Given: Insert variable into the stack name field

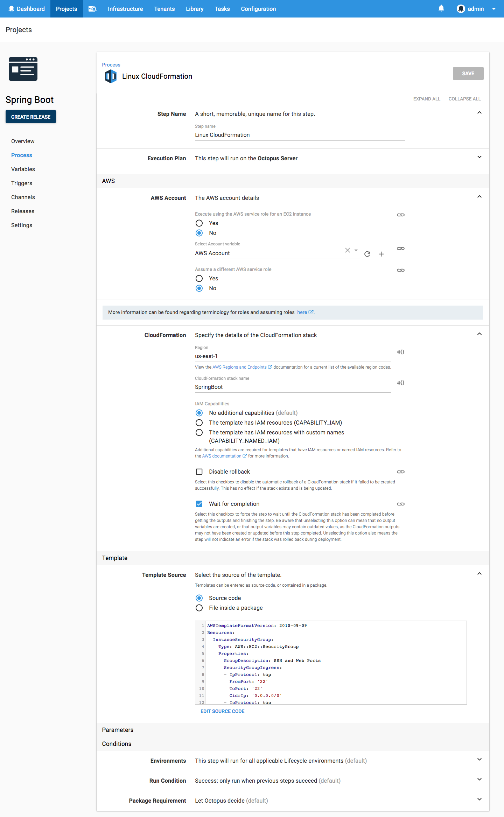Looking at the screenshot, I should tap(401, 383).
